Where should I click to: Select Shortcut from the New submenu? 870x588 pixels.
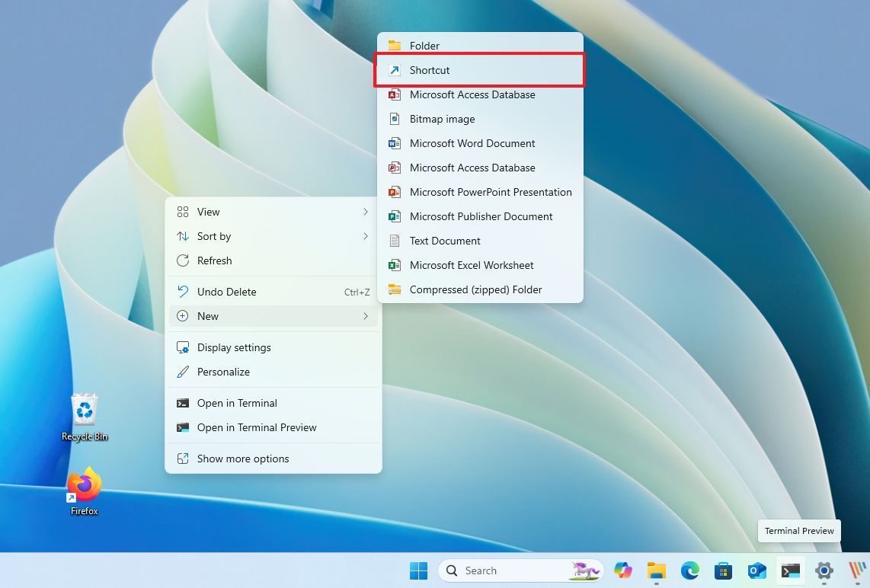point(430,69)
